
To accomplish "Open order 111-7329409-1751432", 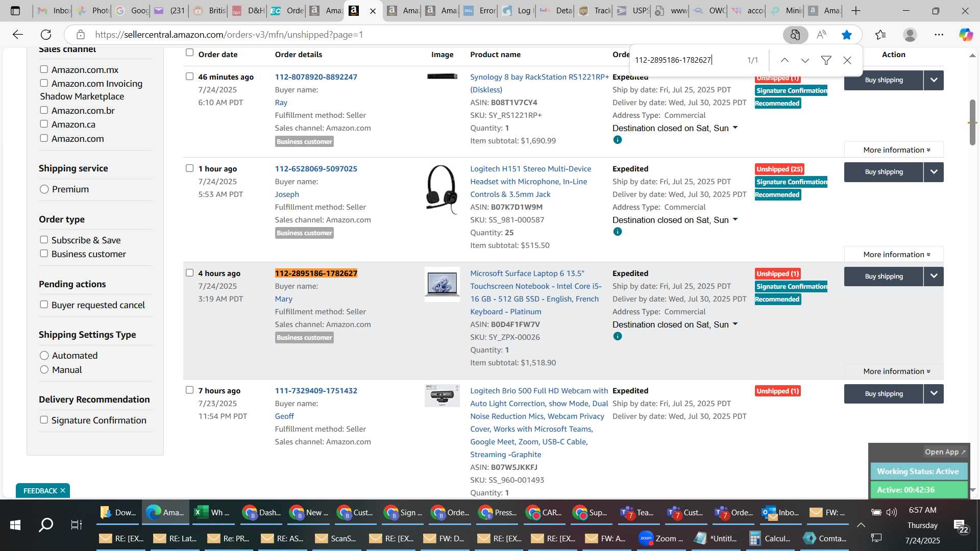I will click(x=316, y=391).
